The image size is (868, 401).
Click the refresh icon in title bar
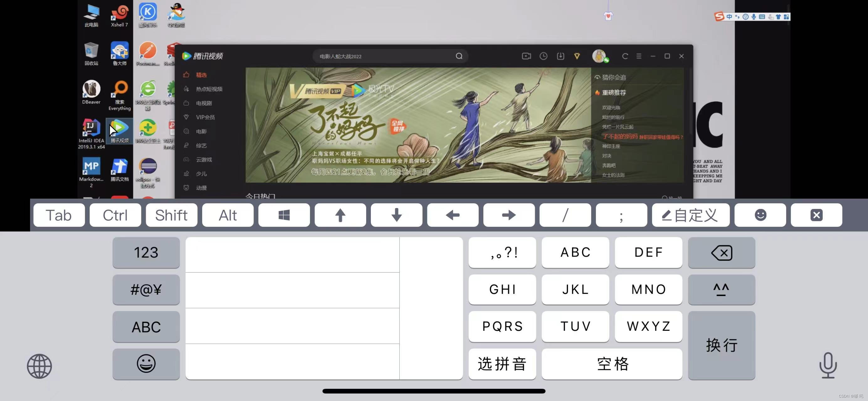click(x=625, y=56)
